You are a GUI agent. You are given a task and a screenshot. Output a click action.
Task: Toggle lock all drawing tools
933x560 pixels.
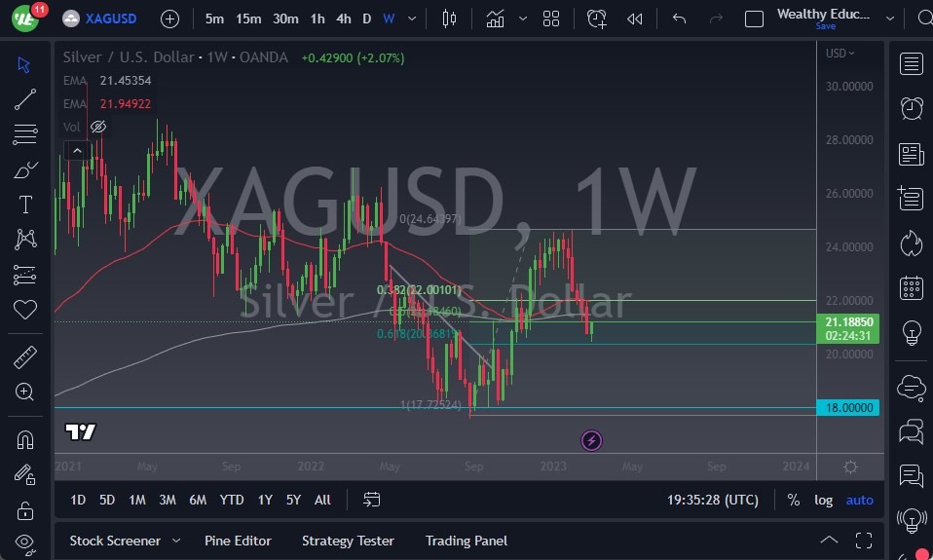(25, 510)
